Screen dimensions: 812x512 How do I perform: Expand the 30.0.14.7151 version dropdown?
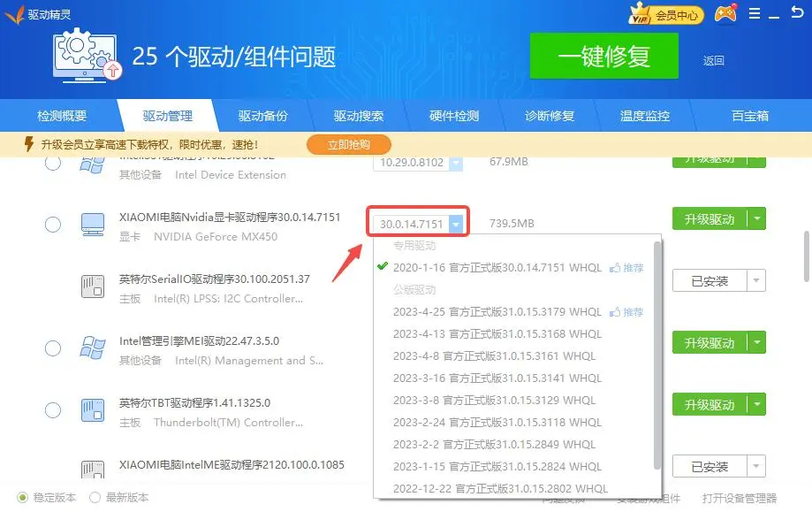pyautogui.click(x=455, y=224)
